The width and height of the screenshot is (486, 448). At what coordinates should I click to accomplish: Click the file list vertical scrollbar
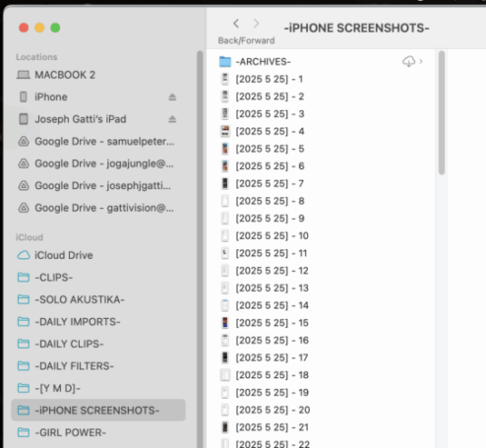(x=442, y=112)
